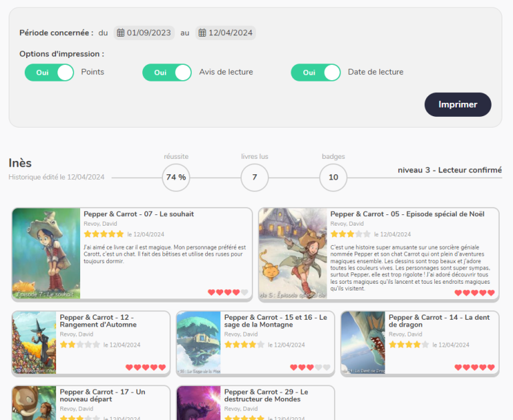The image size is (513, 420).
Task: Open the start date picker 01/09/2023
Action: click(x=149, y=33)
